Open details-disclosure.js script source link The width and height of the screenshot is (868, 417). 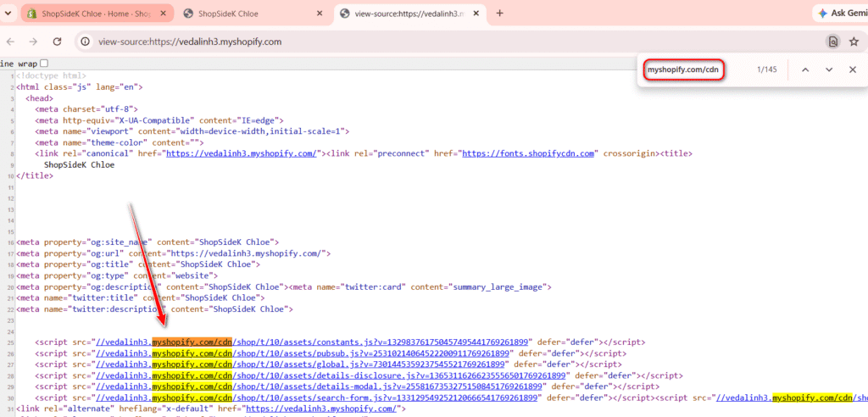pyautogui.click(x=332, y=375)
